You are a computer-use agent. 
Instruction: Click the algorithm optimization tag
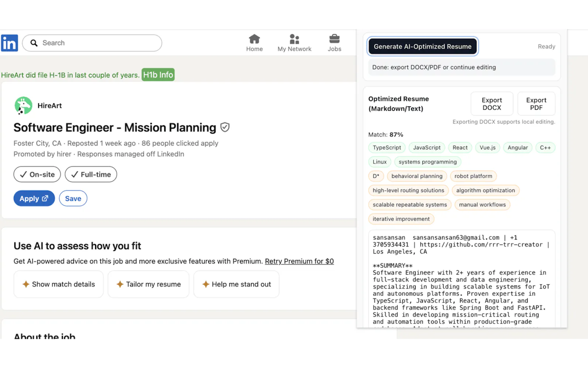click(486, 191)
